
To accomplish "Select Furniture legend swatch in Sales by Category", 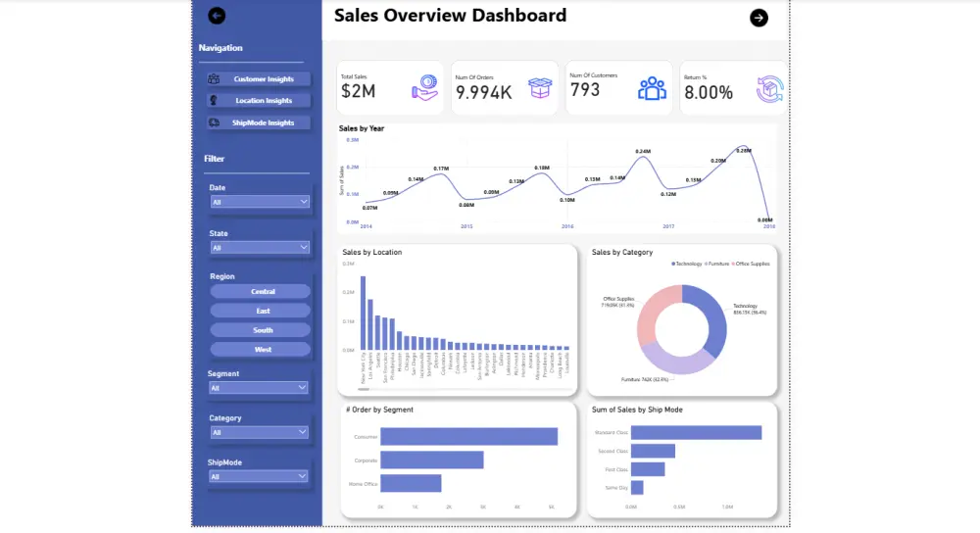I will [707, 264].
